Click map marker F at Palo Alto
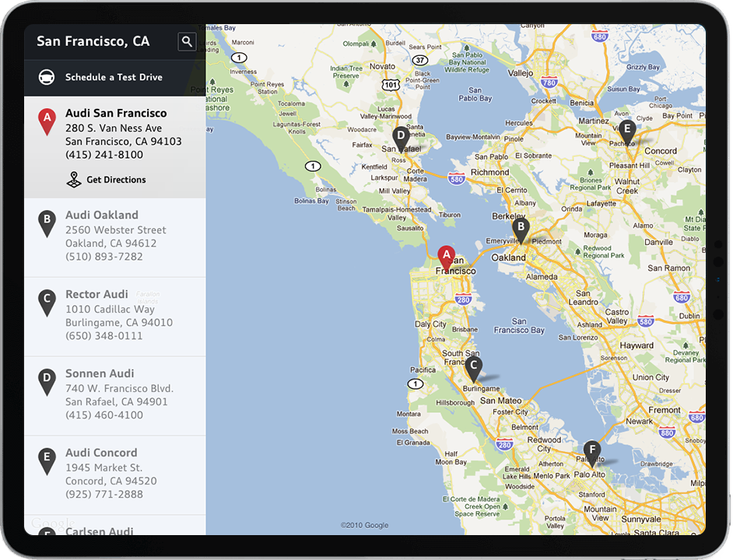Screen dimensions: 733x560 (592, 453)
